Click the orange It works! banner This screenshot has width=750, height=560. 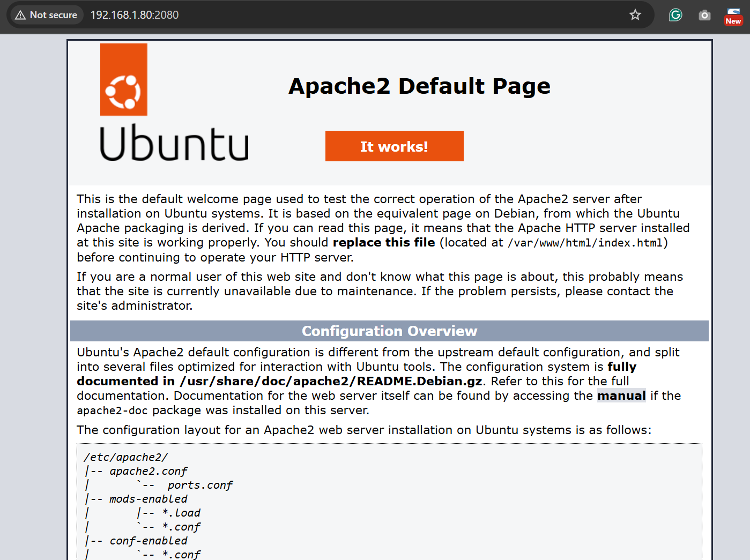(x=395, y=146)
